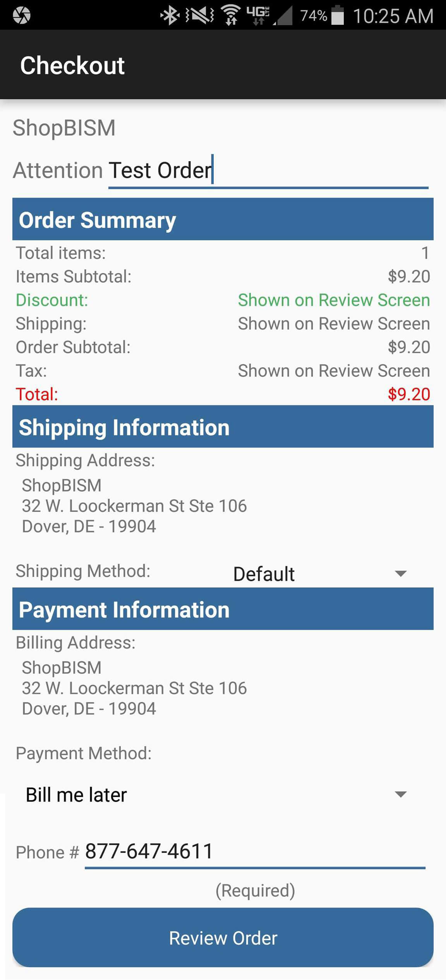Tap the red Total amount

[x=408, y=394]
